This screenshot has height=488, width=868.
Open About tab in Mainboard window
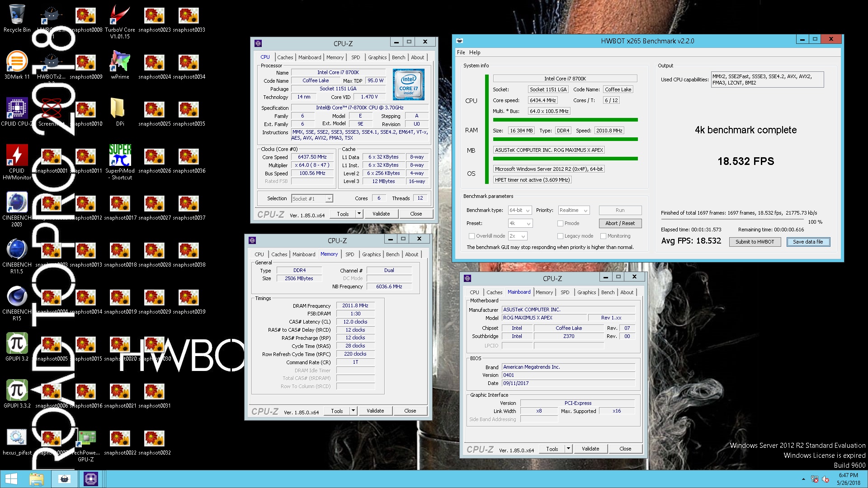pyautogui.click(x=627, y=292)
